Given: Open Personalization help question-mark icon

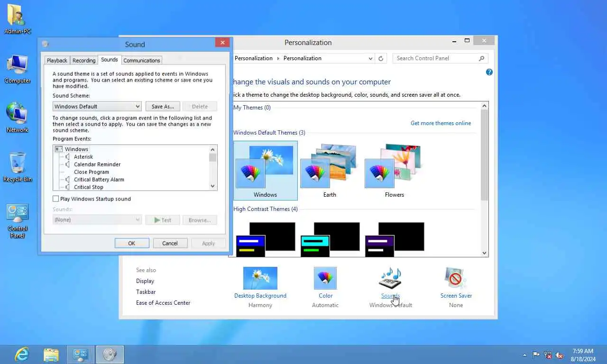Looking at the screenshot, I should 489,72.
